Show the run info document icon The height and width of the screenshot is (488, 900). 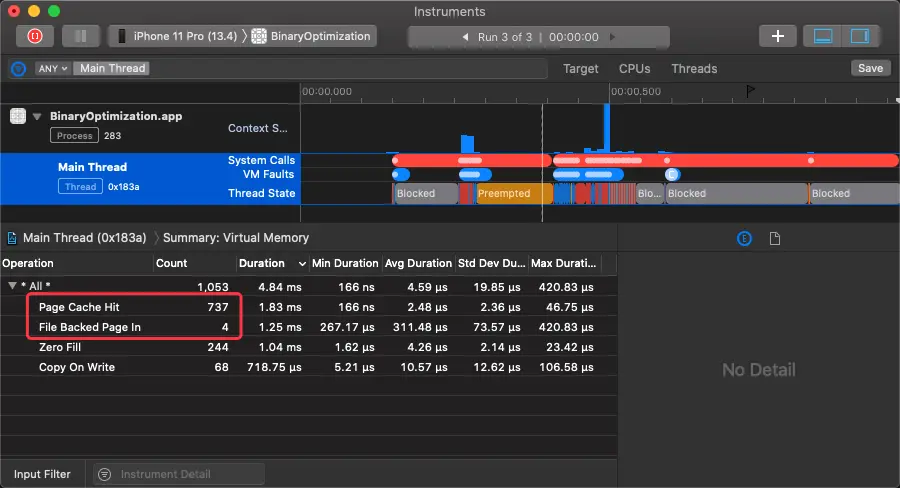click(x=775, y=238)
